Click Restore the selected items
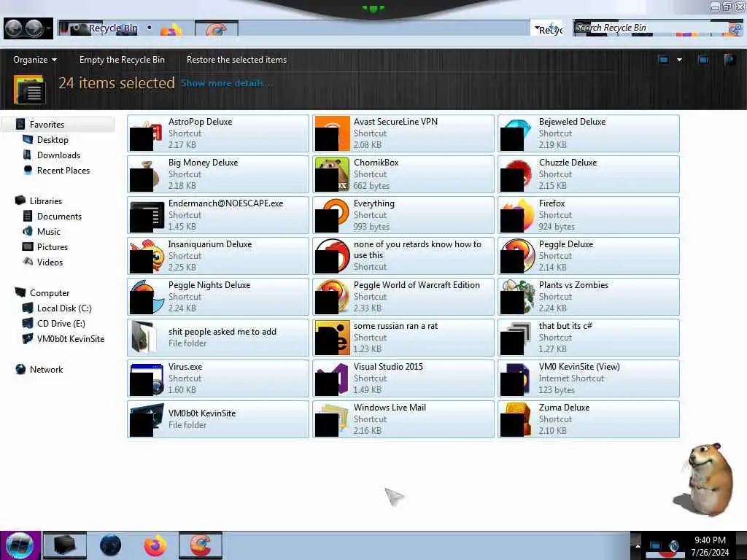 point(236,60)
